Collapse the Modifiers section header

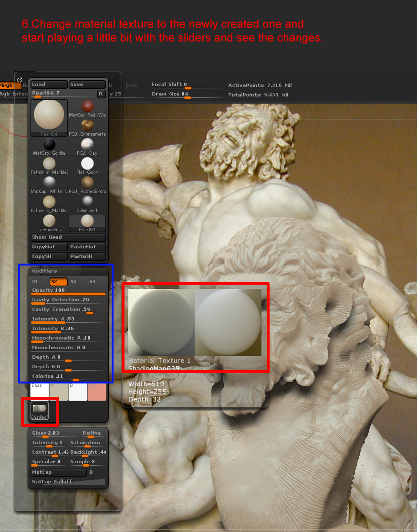[x=68, y=271]
